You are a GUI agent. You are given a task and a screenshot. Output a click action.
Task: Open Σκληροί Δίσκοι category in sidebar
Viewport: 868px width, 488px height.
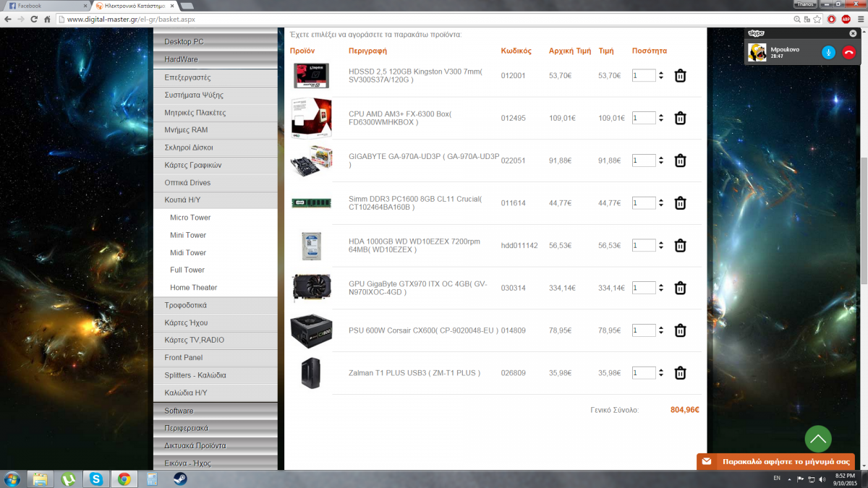216,147
